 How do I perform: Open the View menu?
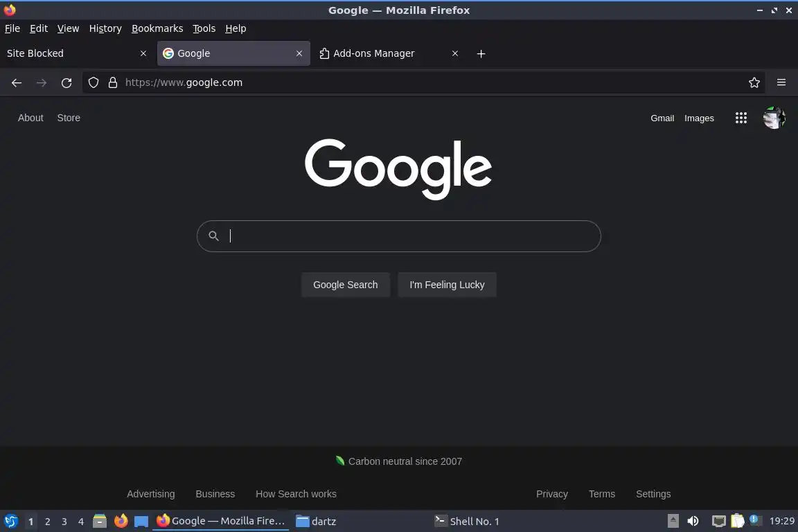[68, 28]
